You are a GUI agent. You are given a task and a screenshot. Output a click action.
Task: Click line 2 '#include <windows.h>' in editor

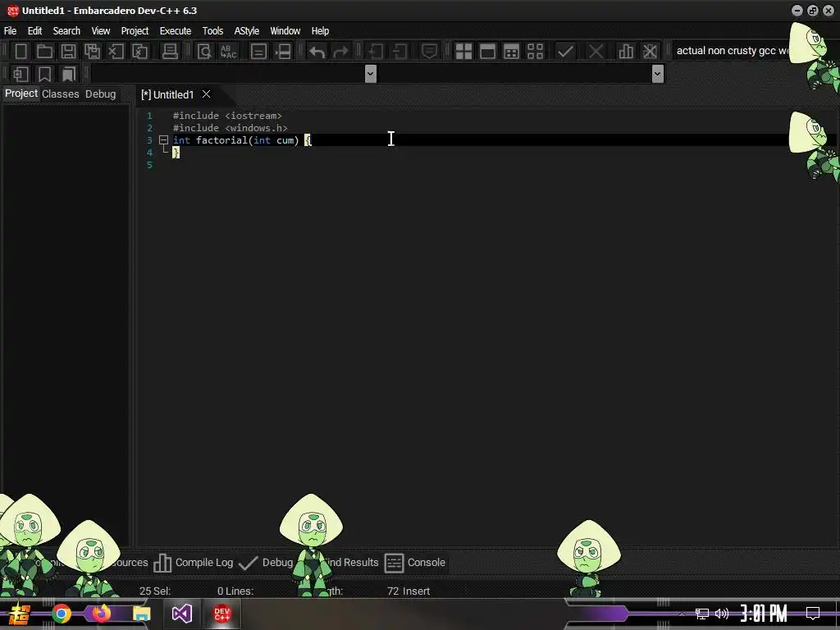coord(231,128)
